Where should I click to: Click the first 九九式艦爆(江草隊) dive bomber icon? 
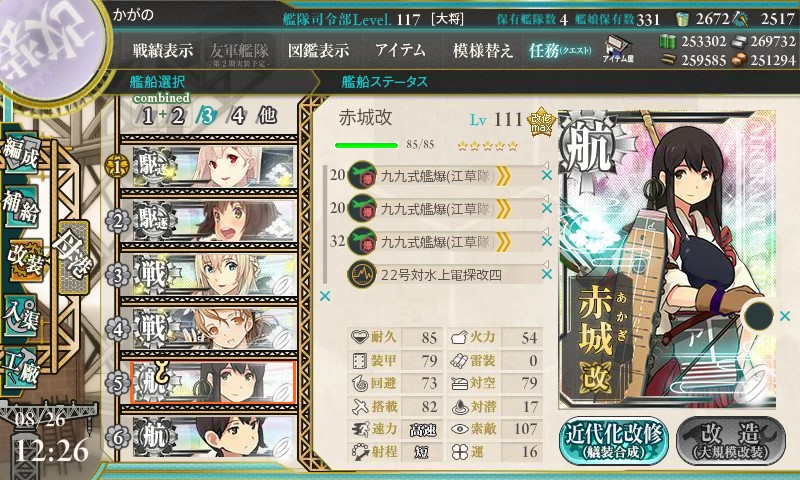click(x=362, y=175)
